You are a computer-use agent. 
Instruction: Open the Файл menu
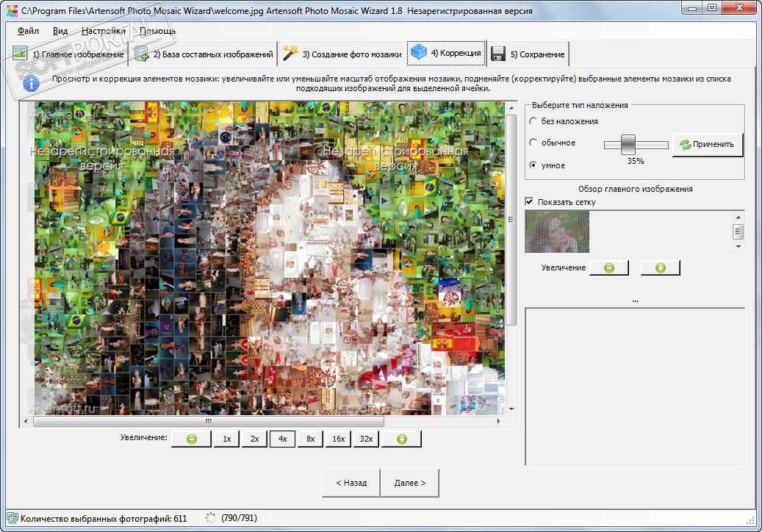28,31
